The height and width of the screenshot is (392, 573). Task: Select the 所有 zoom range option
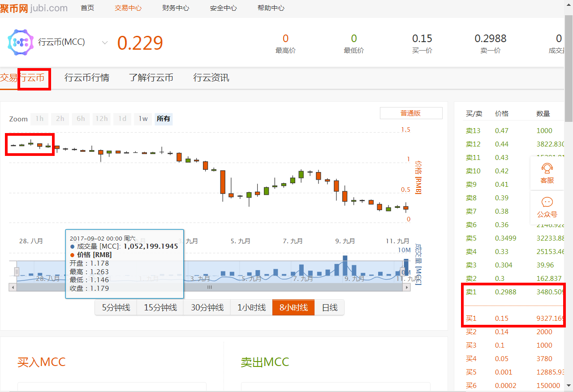(x=163, y=119)
